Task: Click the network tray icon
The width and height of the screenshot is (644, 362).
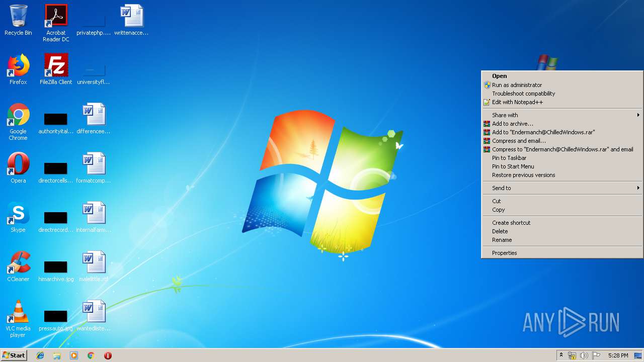Action: tap(572, 355)
